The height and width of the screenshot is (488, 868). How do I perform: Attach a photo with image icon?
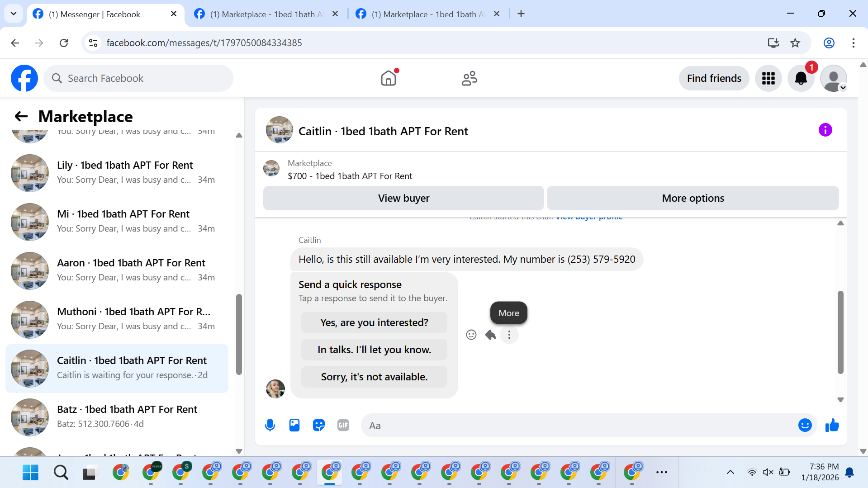point(294,425)
